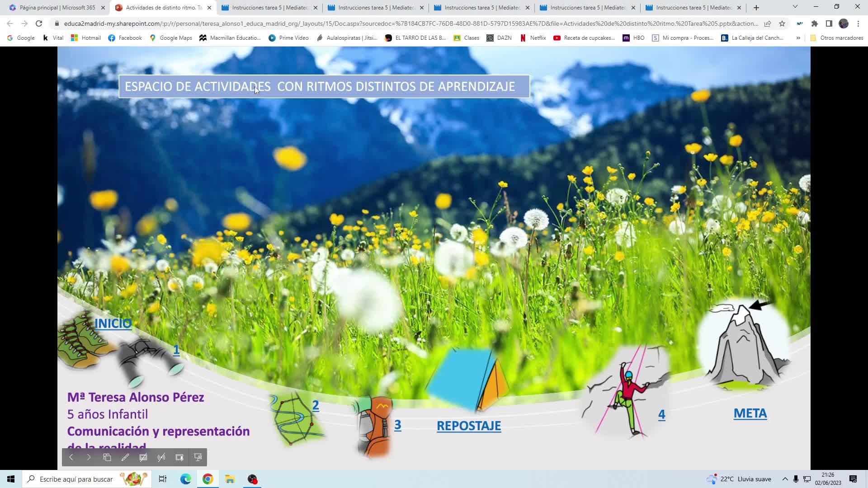Select the pen annotation tool
The height and width of the screenshot is (488, 868).
point(125,457)
